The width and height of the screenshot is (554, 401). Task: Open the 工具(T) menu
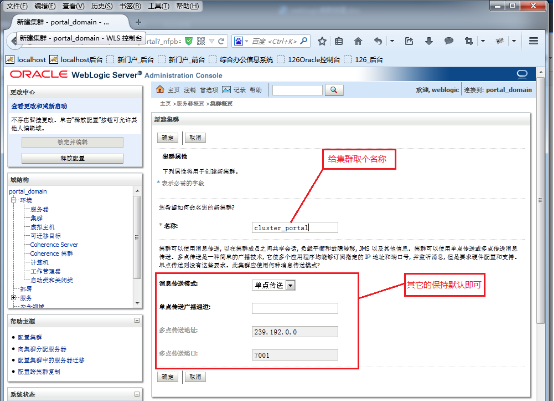(x=158, y=6)
